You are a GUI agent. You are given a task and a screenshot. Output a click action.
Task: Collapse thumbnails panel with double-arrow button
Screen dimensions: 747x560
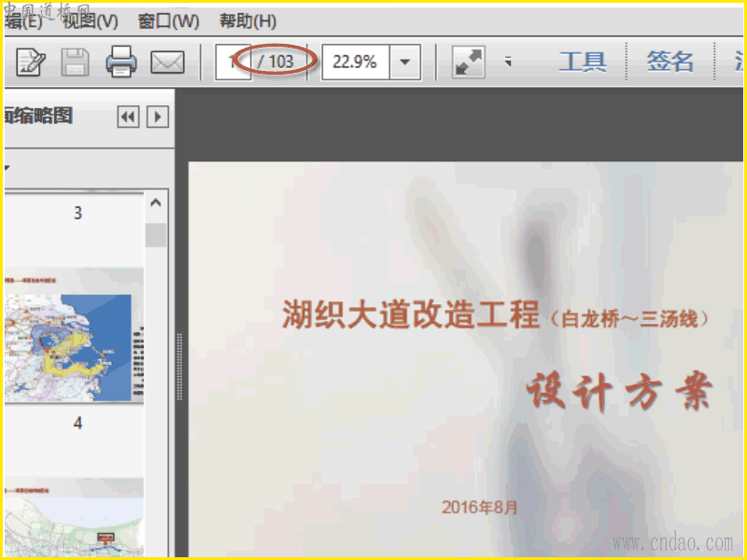tap(128, 117)
